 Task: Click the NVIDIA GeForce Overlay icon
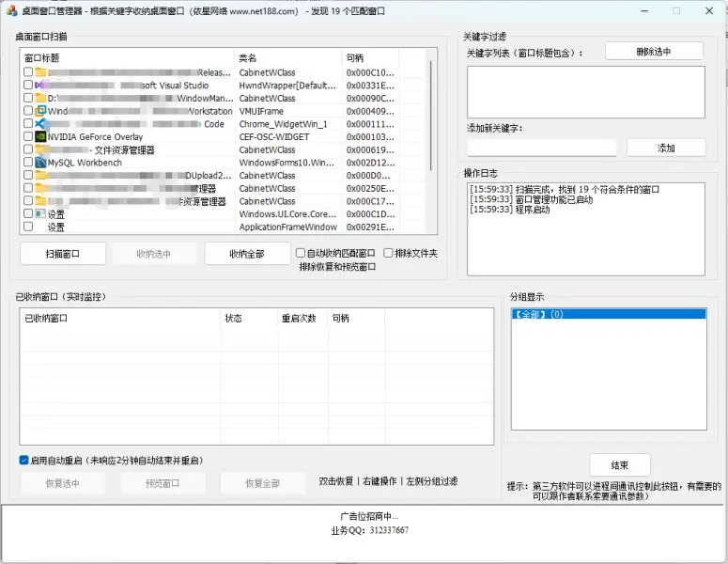40,137
